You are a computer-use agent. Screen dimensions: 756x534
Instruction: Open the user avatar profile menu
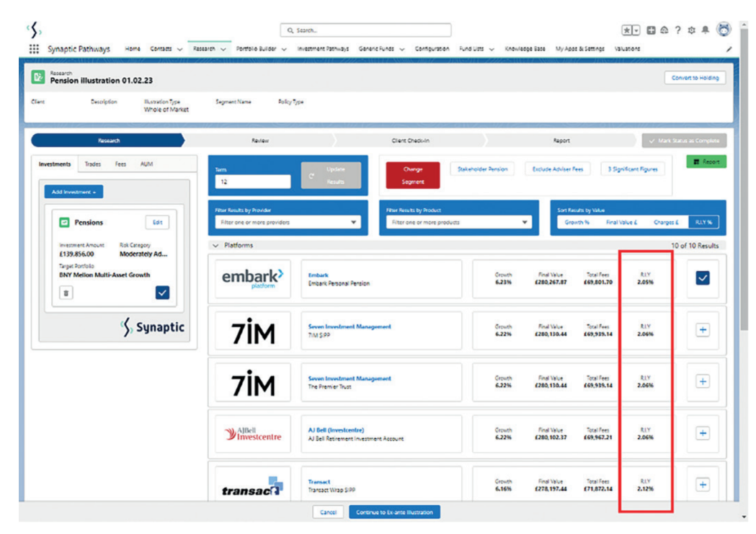724,30
